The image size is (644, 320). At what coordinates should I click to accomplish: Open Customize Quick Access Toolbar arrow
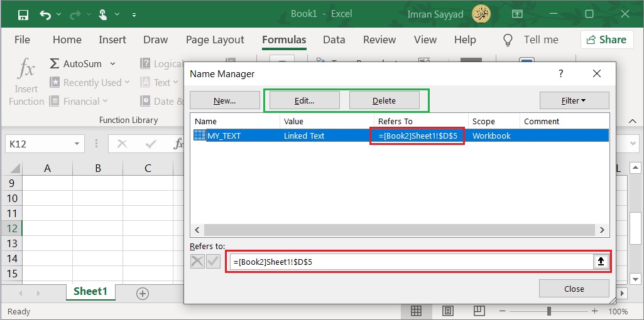click(x=134, y=15)
